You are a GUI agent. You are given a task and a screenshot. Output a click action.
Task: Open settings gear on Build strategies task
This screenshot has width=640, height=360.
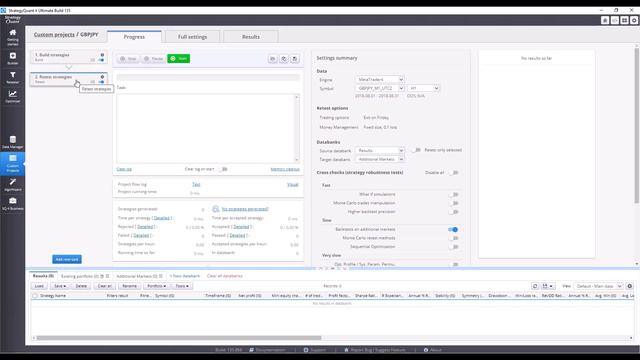[x=102, y=54]
